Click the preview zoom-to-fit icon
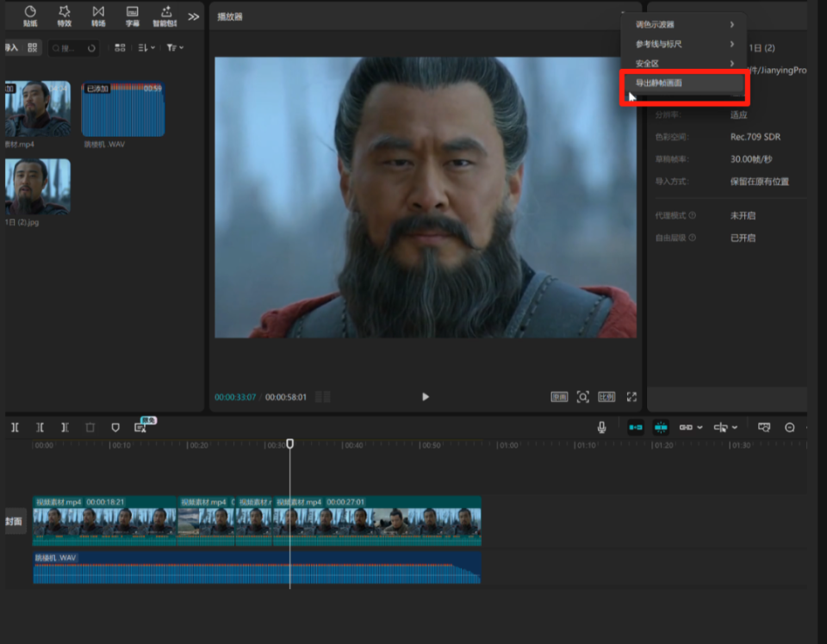This screenshot has width=827, height=644. point(583,397)
